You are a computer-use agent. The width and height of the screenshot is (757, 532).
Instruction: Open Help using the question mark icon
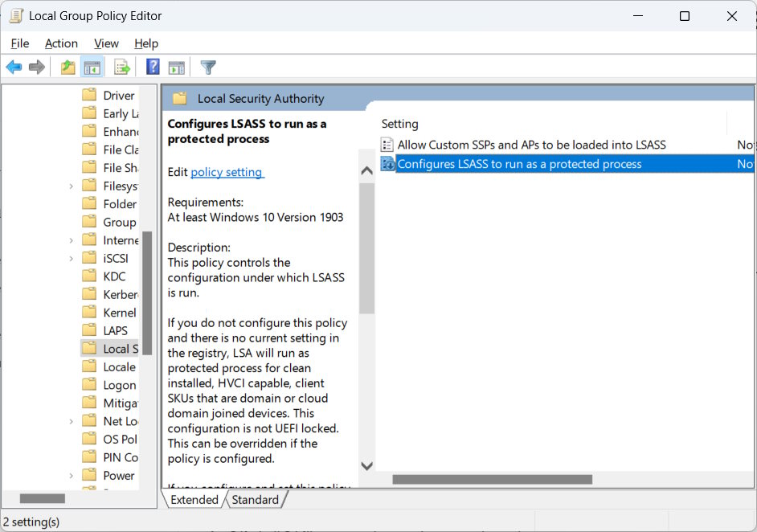pyautogui.click(x=152, y=67)
